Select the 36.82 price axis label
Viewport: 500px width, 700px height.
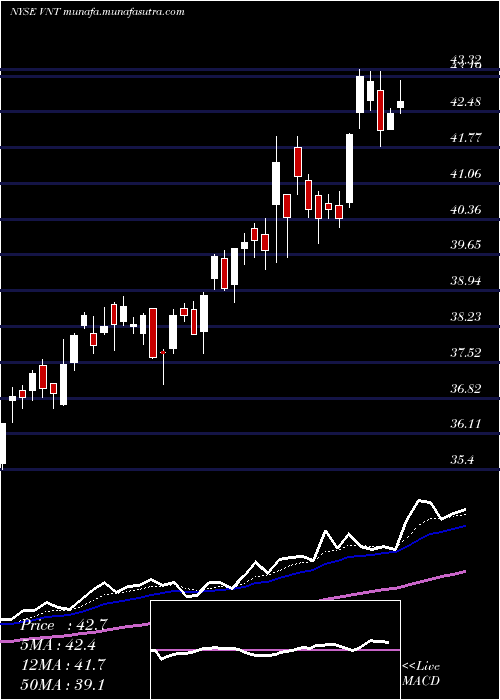pyautogui.click(x=466, y=388)
